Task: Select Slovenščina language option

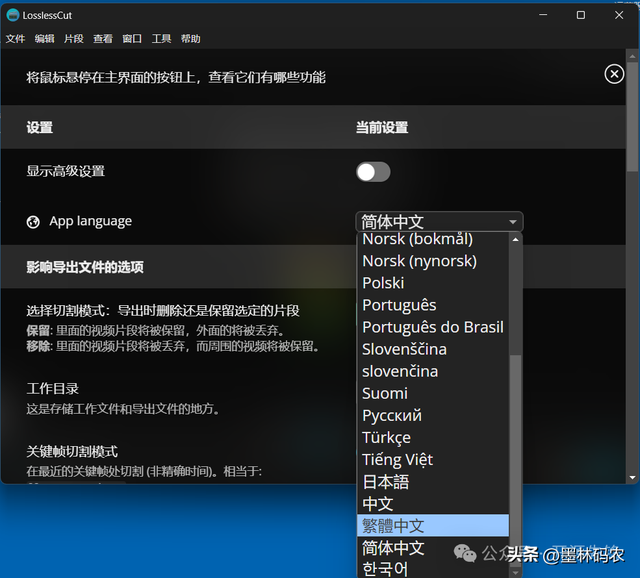Action: (433, 349)
